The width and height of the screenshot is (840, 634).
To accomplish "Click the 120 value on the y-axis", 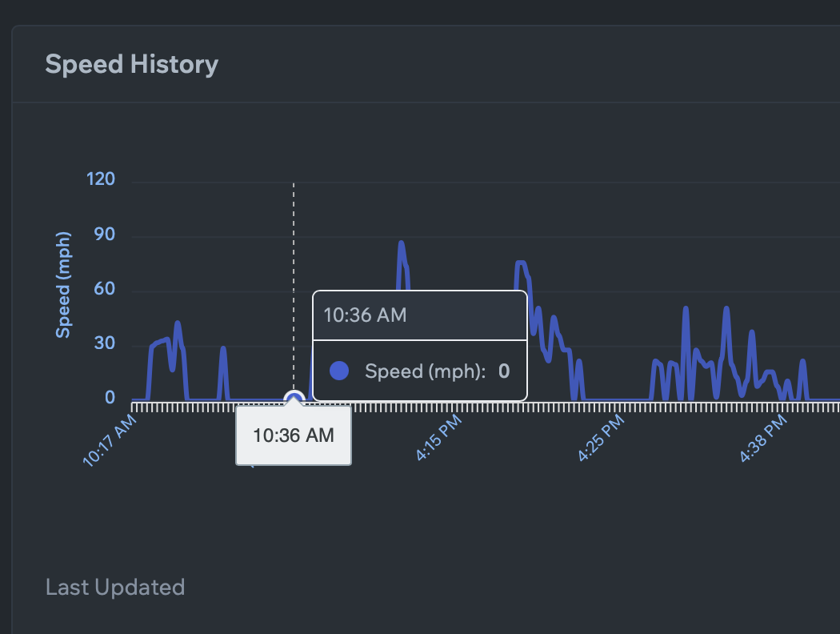I will tap(100, 179).
